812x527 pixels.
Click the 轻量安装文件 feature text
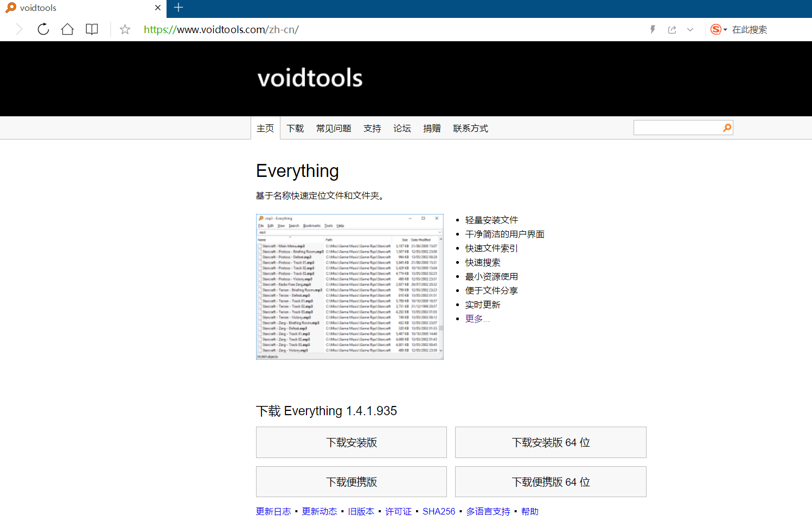(x=491, y=220)
